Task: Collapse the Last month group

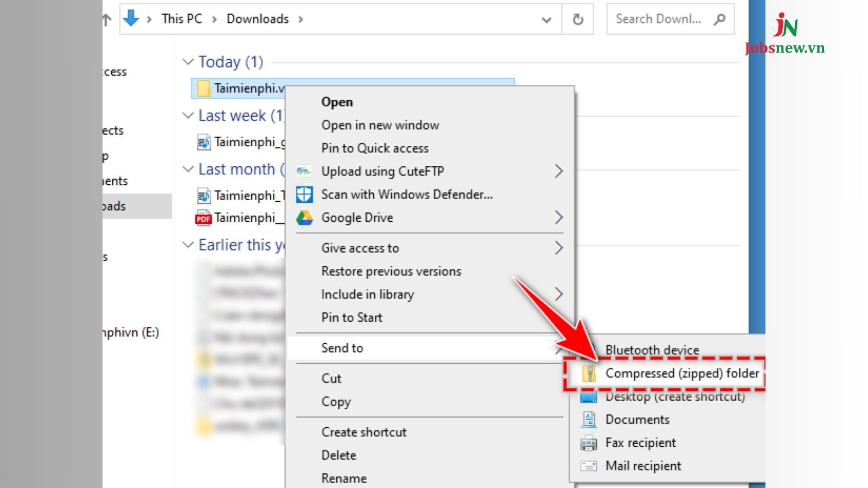Action: coord(188,169)
